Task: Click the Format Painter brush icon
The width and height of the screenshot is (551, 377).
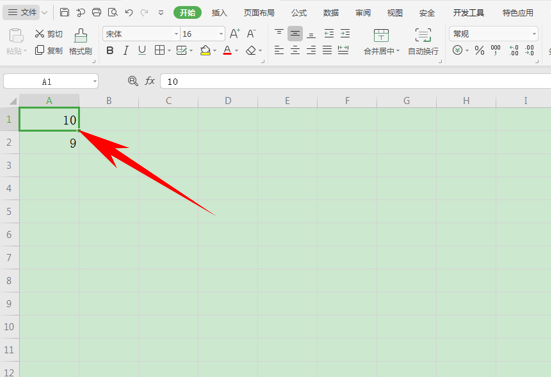Action: coord(80,36)
